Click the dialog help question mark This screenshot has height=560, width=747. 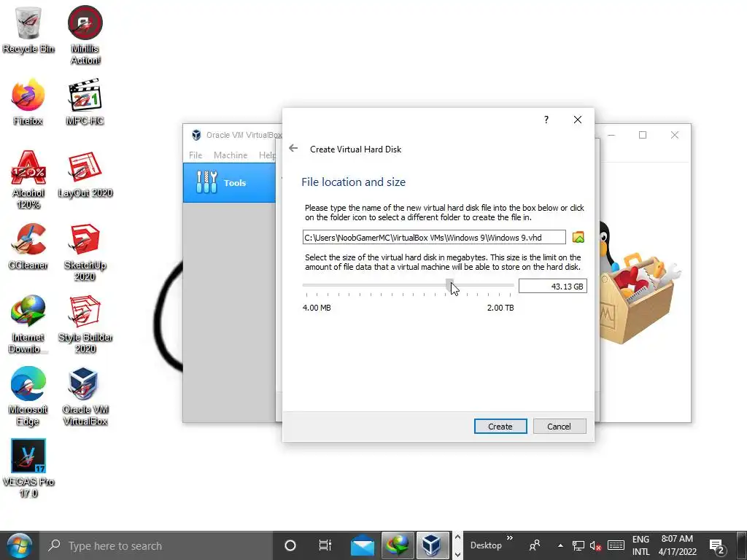pyautogui.click(x=546, y=120)
